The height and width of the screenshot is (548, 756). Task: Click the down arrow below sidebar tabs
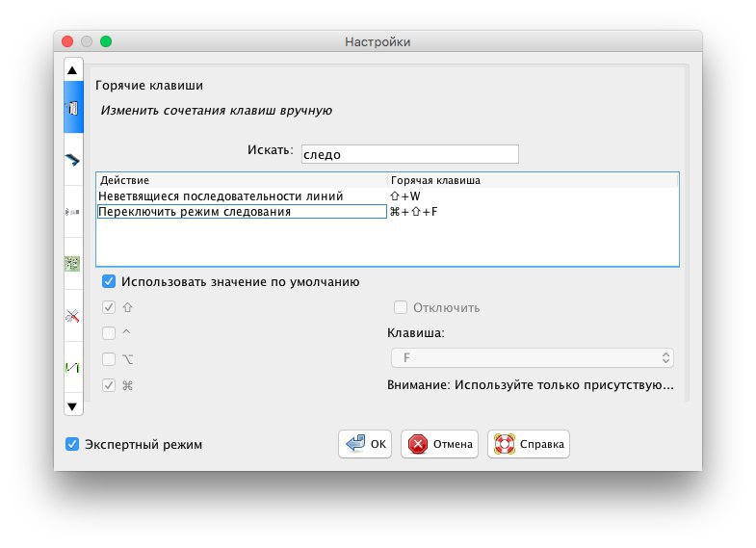coord(73,406)
